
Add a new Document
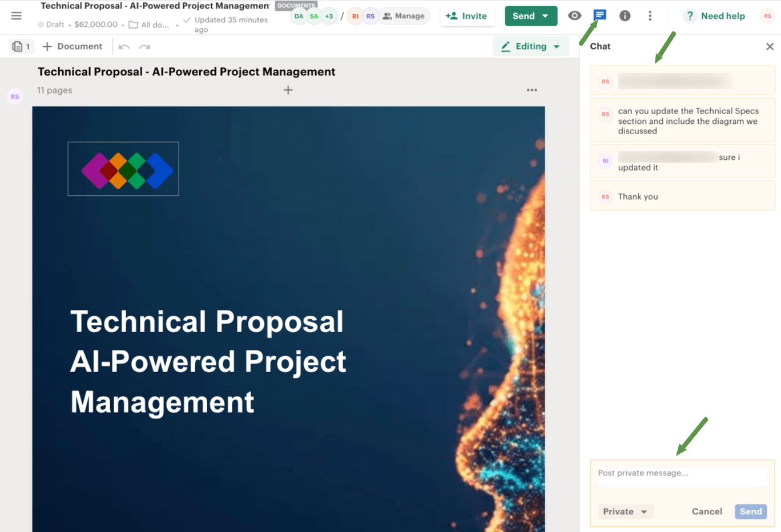pos(73,47)
